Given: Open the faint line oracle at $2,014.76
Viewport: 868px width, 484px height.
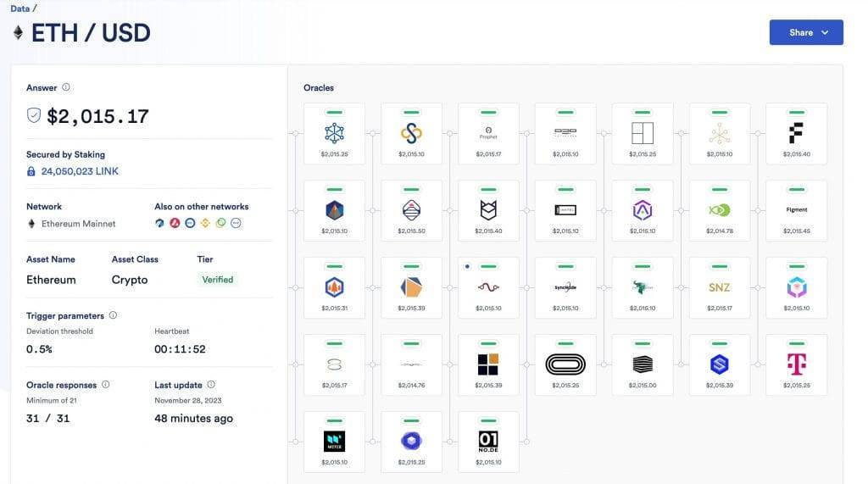Looking at the screenshot, I should click(x=411, y=364).
